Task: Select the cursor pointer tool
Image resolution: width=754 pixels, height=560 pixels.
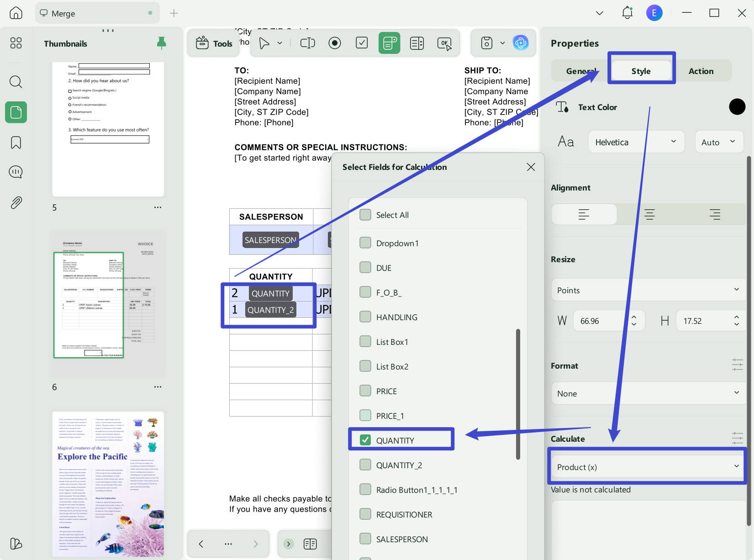Action: tap(264, 43)
